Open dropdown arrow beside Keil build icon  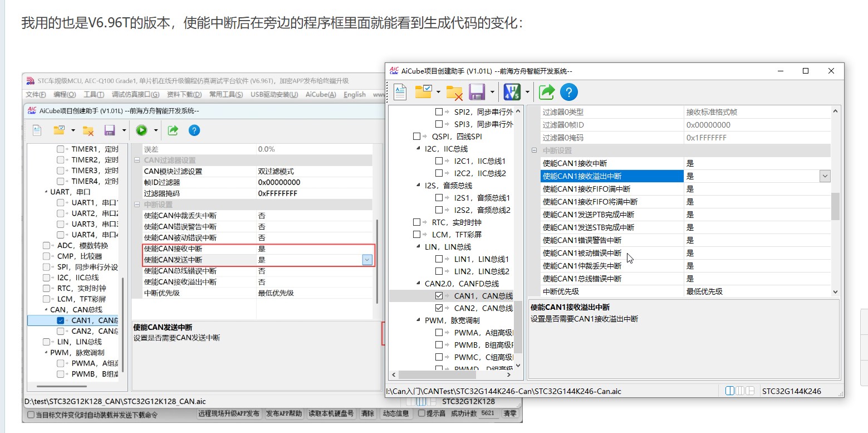pos(527,92)
